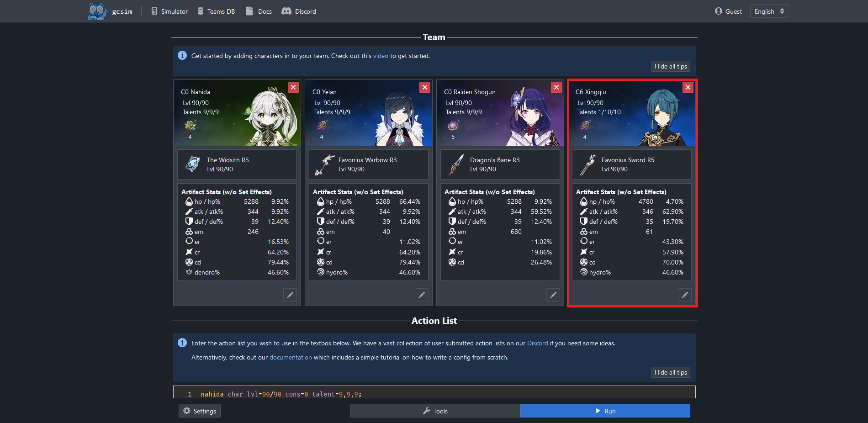Image resolution: width=868 pixels, height=423 pixels.
Task: Open the Tools button
Action: pos(435,411)
